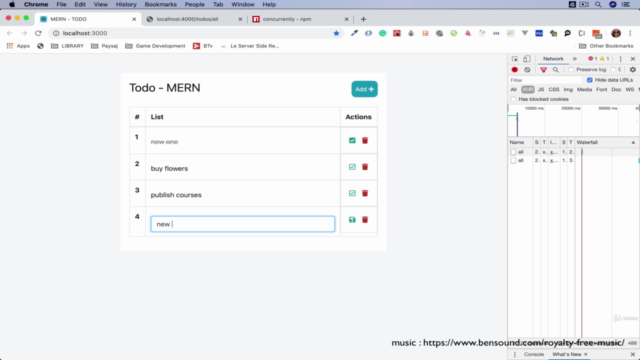
Task: Activate DevTools inspect element picker
Action: click(515, 59)
